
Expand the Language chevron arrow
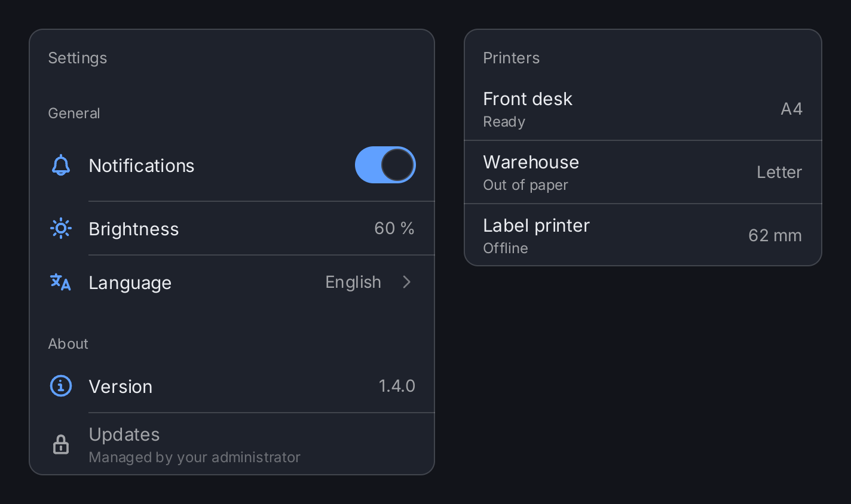tap(407, 282)
